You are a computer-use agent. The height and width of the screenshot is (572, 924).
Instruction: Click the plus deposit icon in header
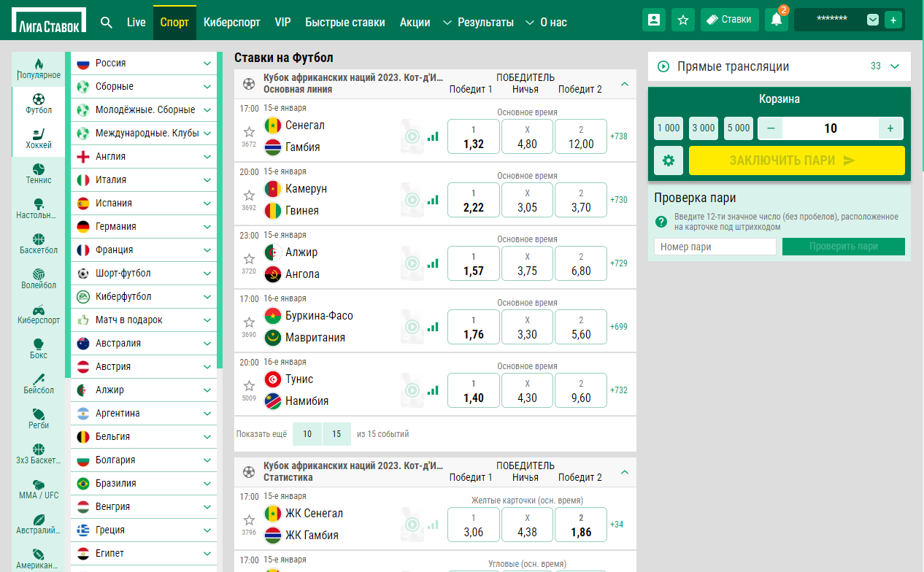coord(893,20)
